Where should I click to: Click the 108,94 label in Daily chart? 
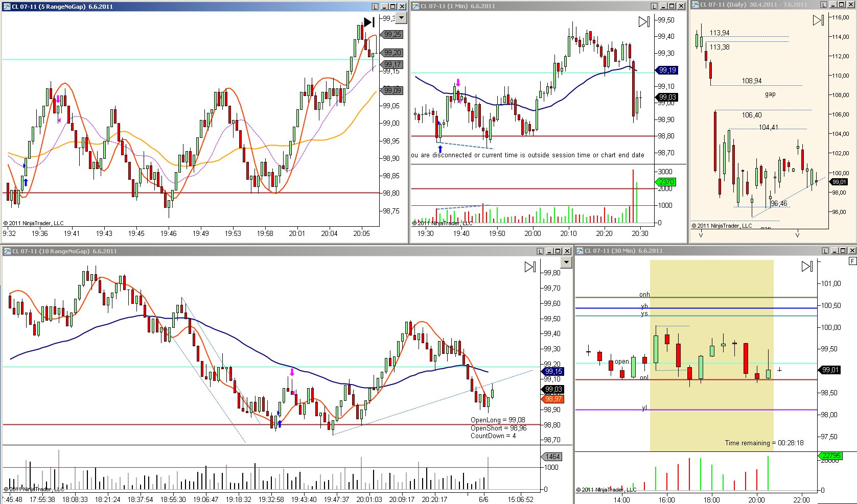(752, 81)
